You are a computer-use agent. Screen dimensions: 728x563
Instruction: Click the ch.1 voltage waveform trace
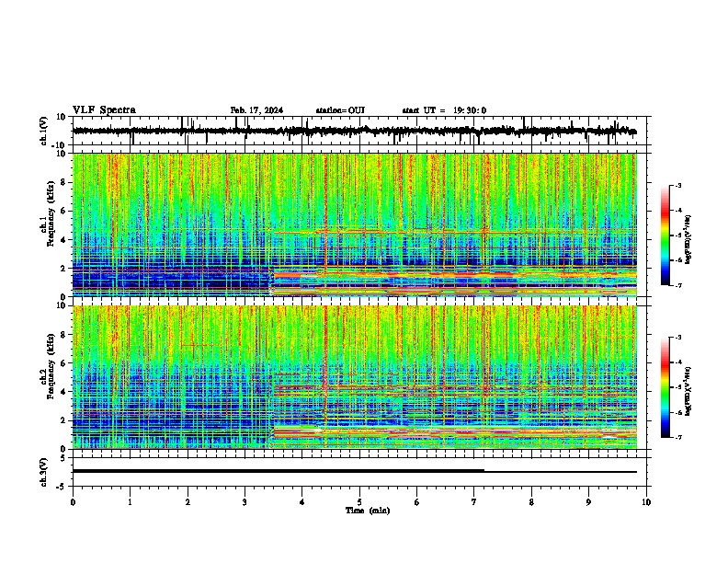[354, 131]
